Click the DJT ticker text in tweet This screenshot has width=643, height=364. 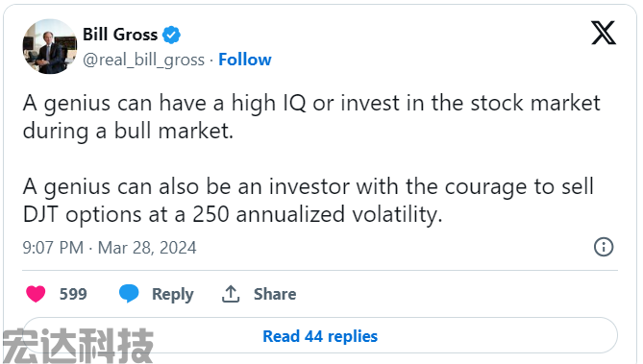coord(40,214)
